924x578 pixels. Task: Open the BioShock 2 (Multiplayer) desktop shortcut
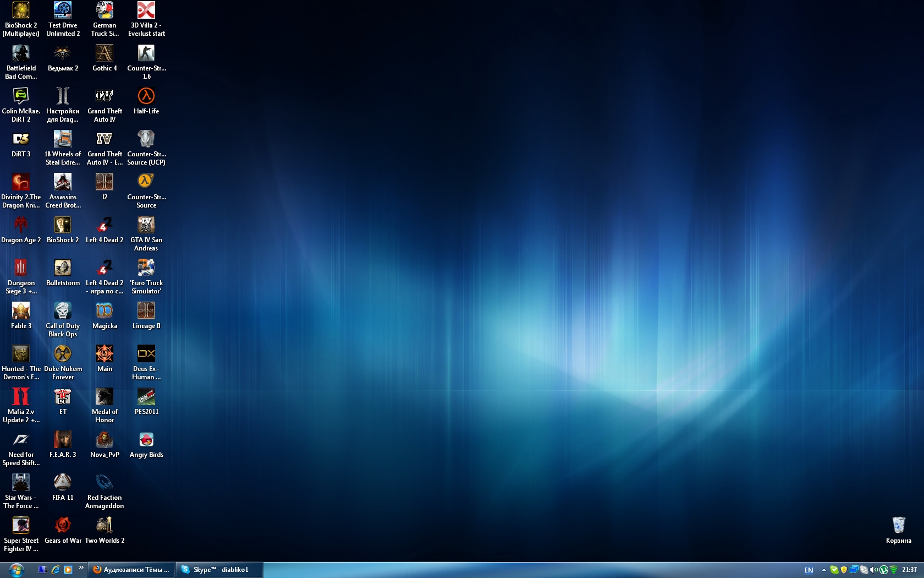click(21, 19)
